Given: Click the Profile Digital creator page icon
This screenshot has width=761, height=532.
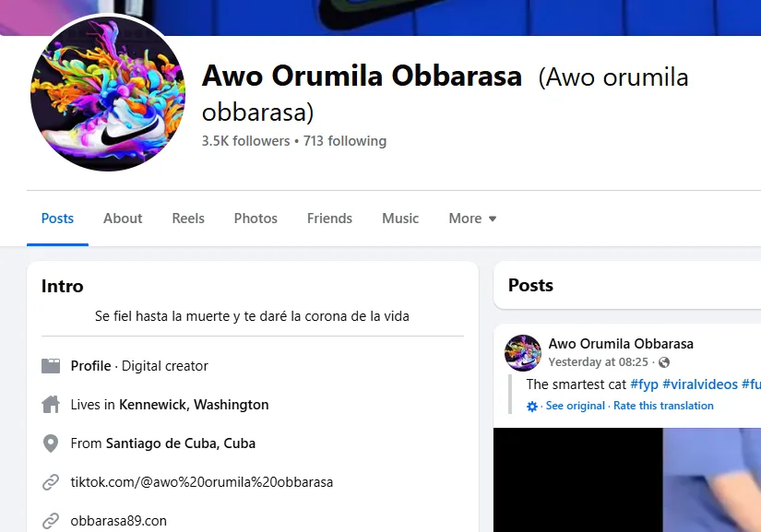Looking at the screenshot, I should point(51,366).
